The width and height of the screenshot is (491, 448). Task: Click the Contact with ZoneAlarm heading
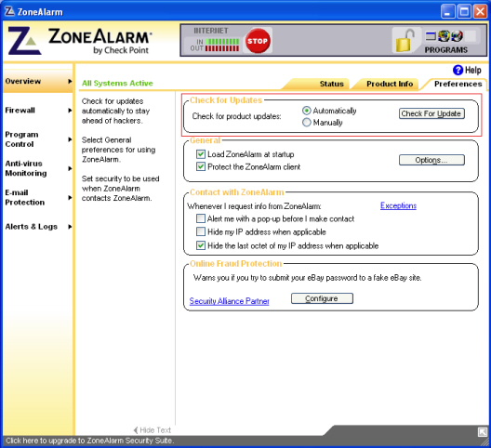[x=237, y=192]
